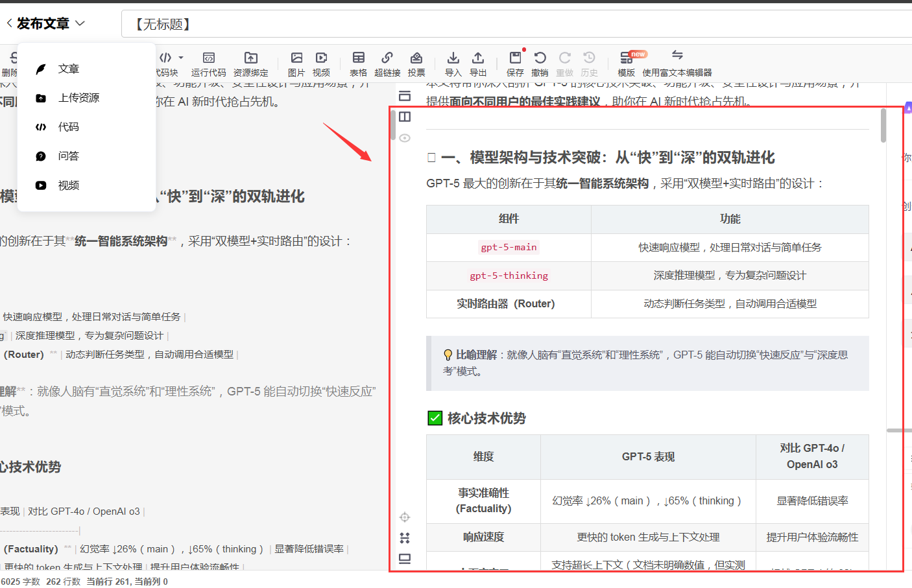This screenshot has width=912, height=588.
Task: Click the back arrow before 发布文章
Action: 10,23
